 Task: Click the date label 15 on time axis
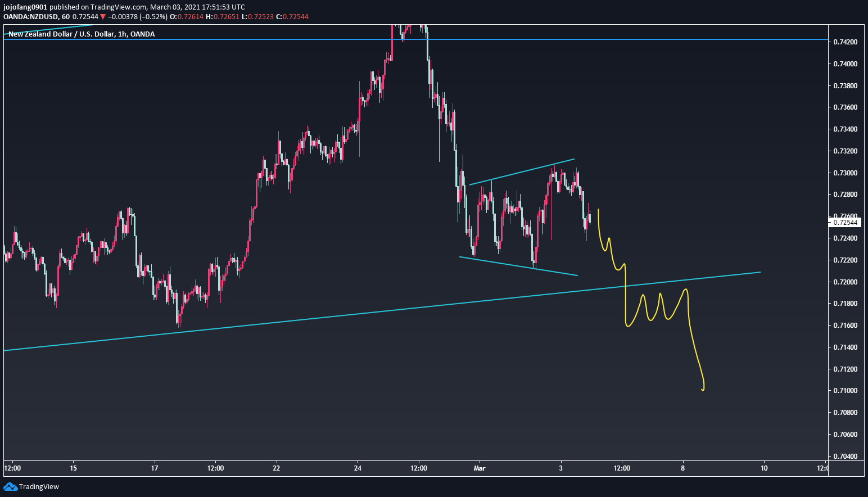(73, 468)
